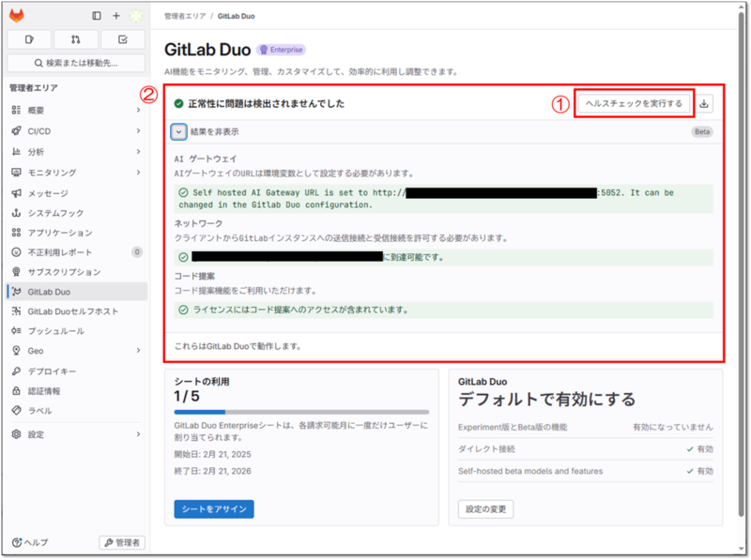
Task: Click the 設定の変更 button
Action: pyautogui.click(x=485, y=508)
